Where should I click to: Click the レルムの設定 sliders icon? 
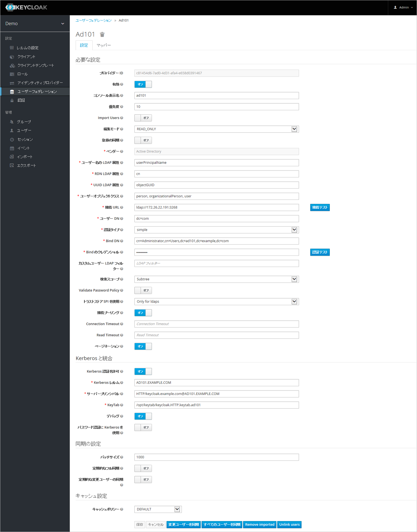click(x=12, y=48)
